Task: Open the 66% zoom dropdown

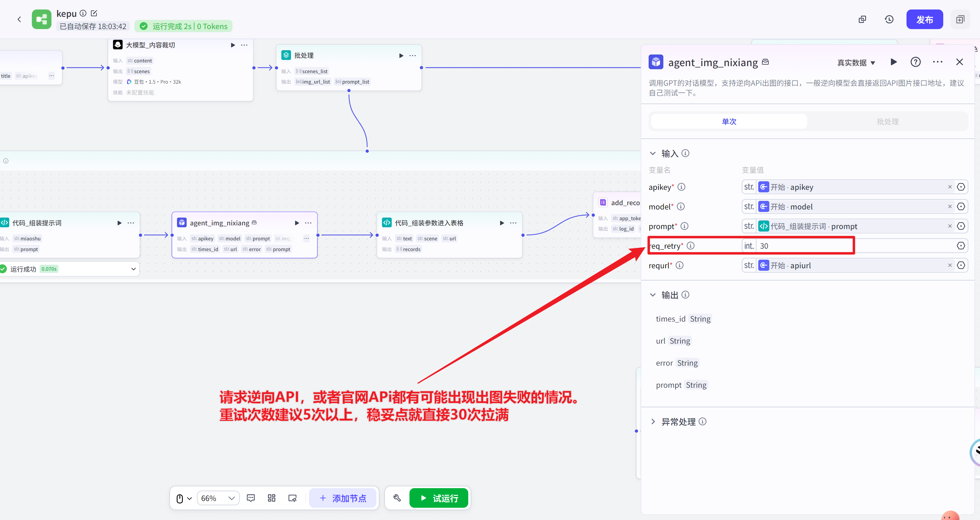Action: [218, 498]
